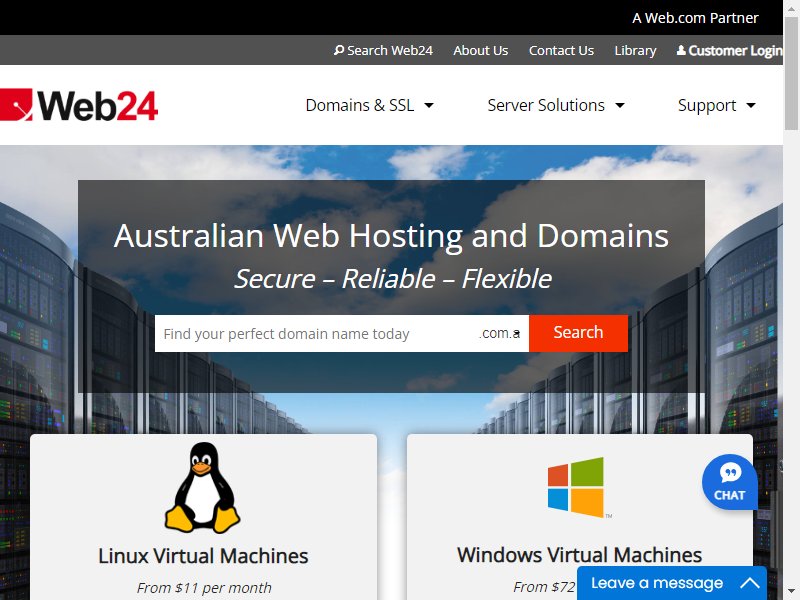Click the Australian Web Hosting and Domains heading

[391, 236]
